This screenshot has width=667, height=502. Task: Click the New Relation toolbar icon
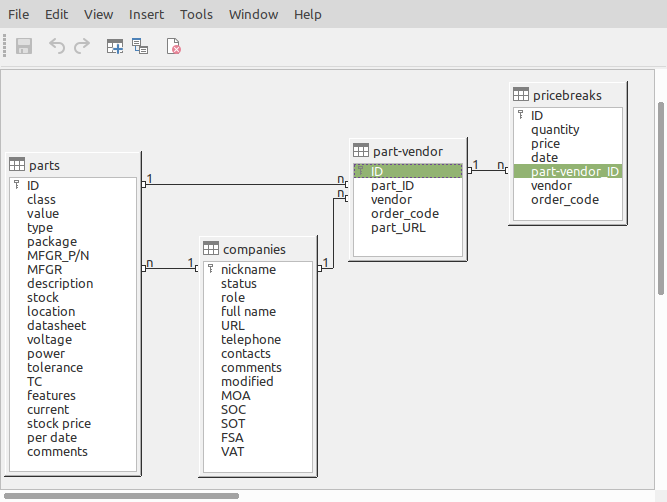pyautogui.click(x=140, y=46)
